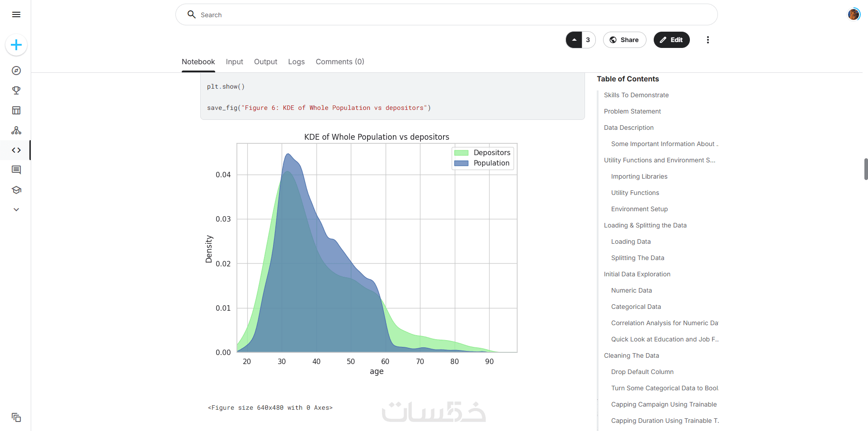Open the Code section in sidebar
868x431 pixels.
pyautogui.click(x=16, y=150)
